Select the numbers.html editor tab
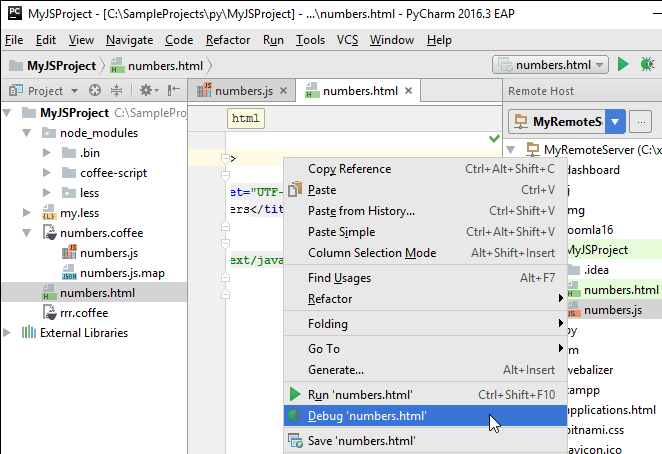 [x=358, y=91]
